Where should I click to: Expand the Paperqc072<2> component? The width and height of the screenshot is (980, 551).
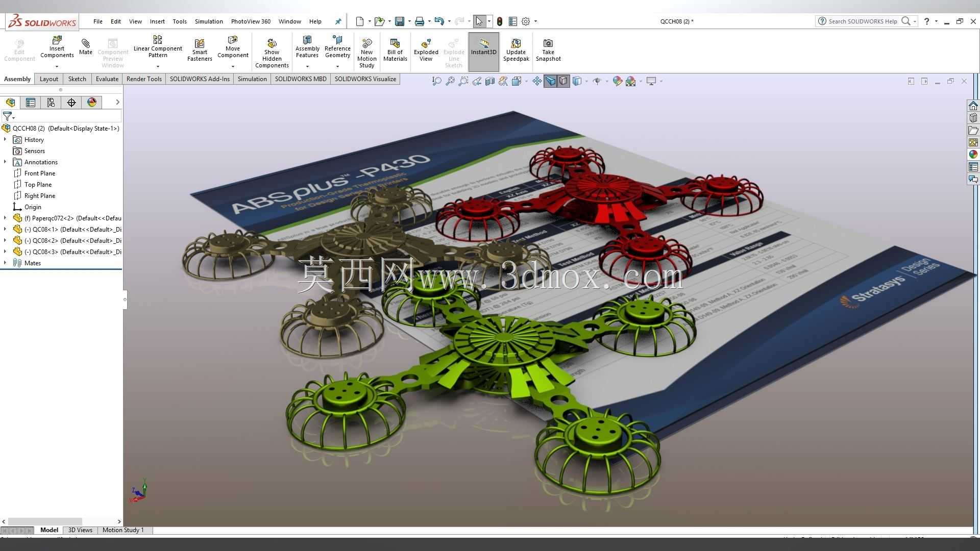[x=5, y=218]
